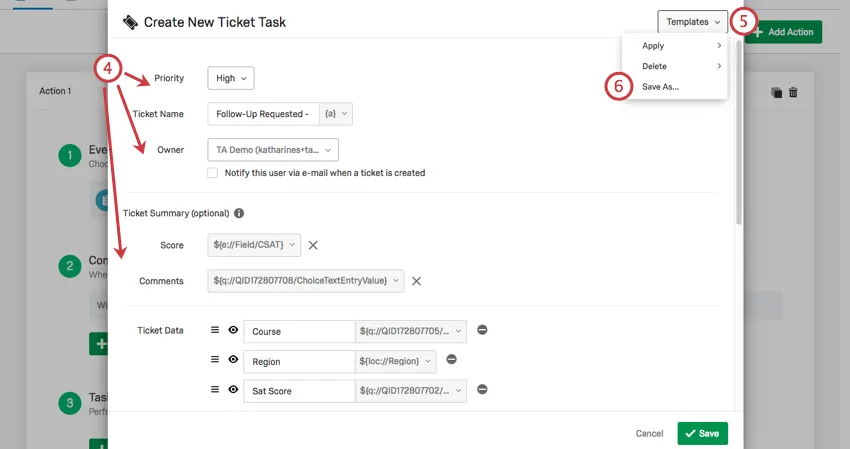Remove the Score summary field
The height and width of the screenshot is (449, 850).
313,245
